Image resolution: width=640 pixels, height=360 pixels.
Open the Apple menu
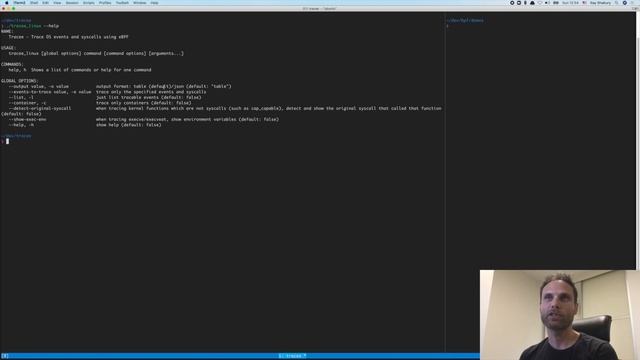[7, 2]
